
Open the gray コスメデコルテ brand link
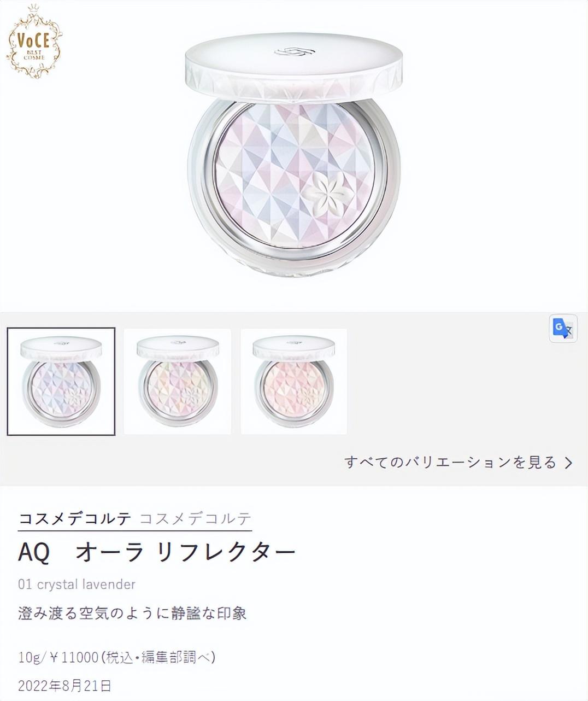[196, 518]
